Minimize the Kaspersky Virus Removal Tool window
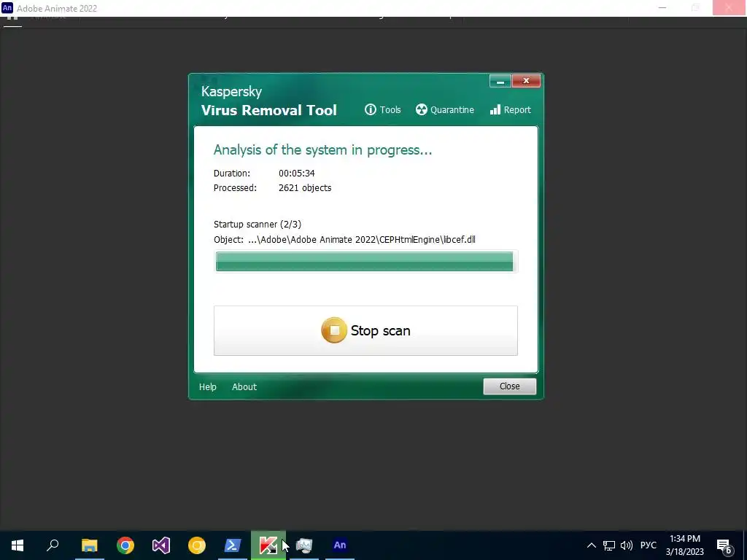Image resolution: width=747 pixels, height=560 pixels. click(x=500, y=81)
